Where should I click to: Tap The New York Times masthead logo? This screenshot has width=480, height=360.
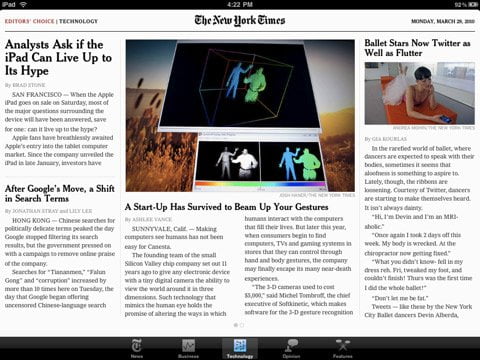(240, 20)
